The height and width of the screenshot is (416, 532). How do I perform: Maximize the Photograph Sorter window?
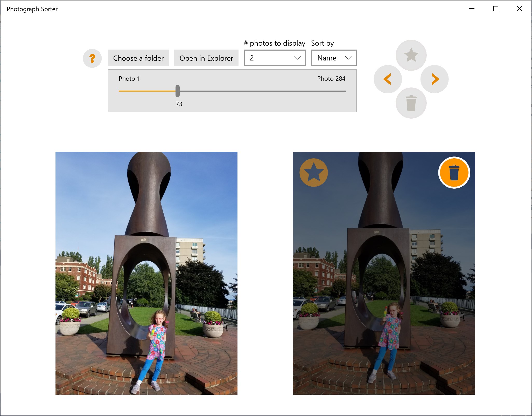click(x=496, y=9)
